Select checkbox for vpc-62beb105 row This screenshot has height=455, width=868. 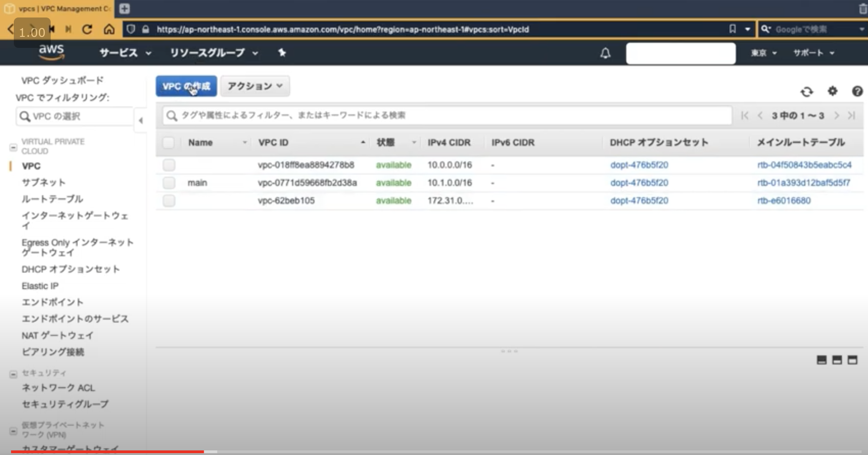pyautogui.click(x=169, y=201)
